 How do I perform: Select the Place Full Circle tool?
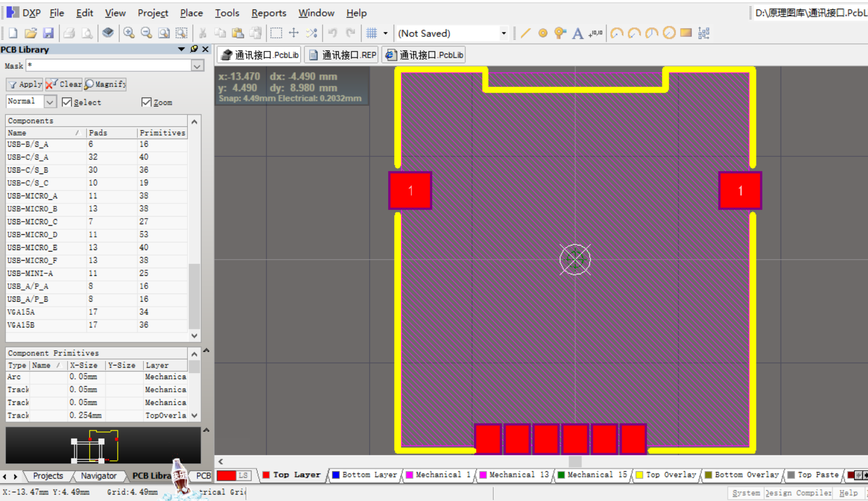point(669,33)
